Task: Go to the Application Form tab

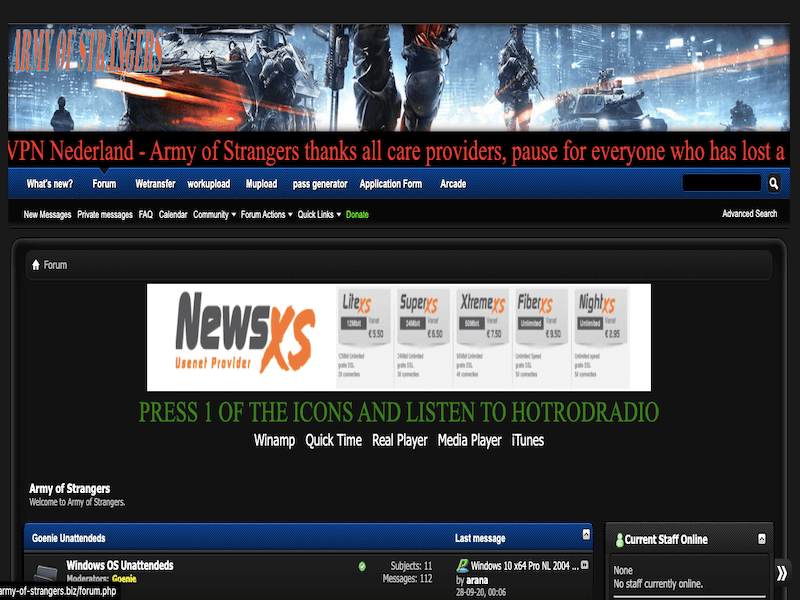Action: point(391,184)
